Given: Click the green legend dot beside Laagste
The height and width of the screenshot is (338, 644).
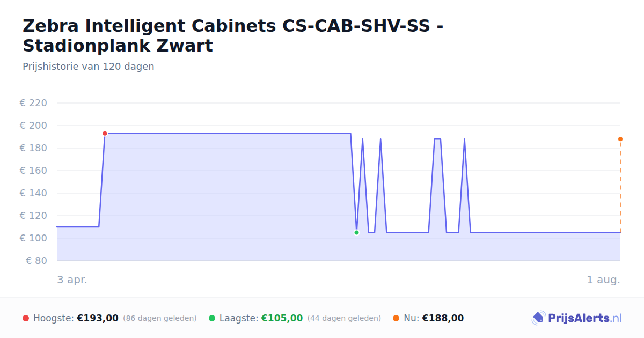Looking at the screenshot, I should (212, 318).
